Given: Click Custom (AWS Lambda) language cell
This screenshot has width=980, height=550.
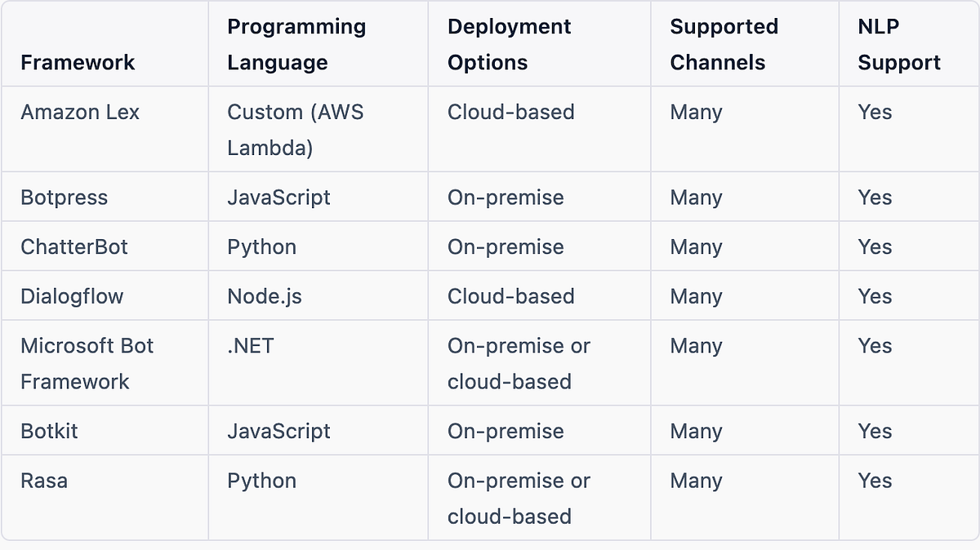Looking at the screenshot, I should pyautogui.click(x=296, y=131).
